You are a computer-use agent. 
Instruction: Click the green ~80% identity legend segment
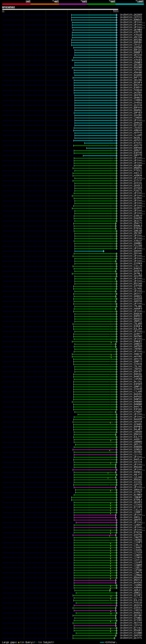[101, 4]
